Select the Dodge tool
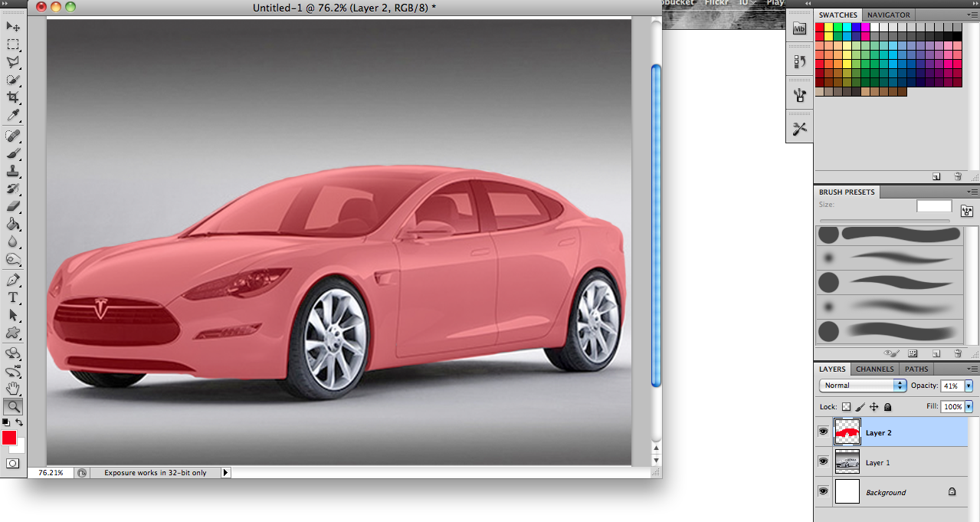The height and width of the screenshot is (522, 980). coord(13,259)
